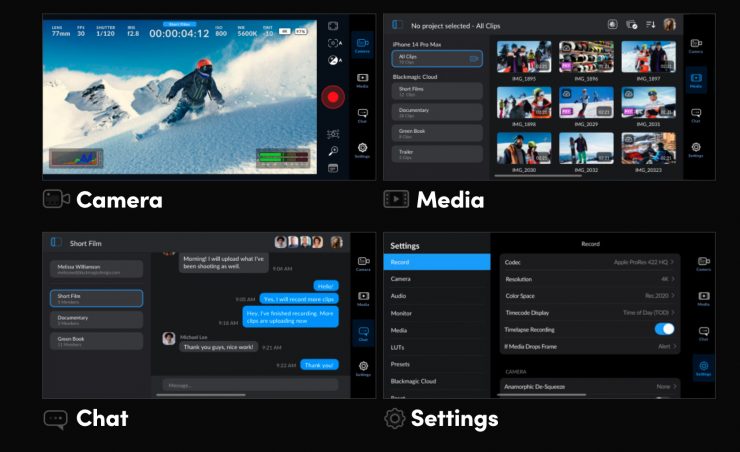The width and height of the screenshot is (740, 452).
Task: Toggle the Timelapse Recording switch
Action: [x=664, y=328]
